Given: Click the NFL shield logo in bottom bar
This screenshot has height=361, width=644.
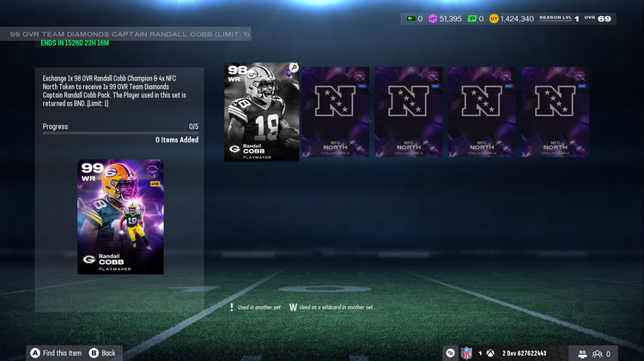Looking at the screenshot, I should (466, 352).
